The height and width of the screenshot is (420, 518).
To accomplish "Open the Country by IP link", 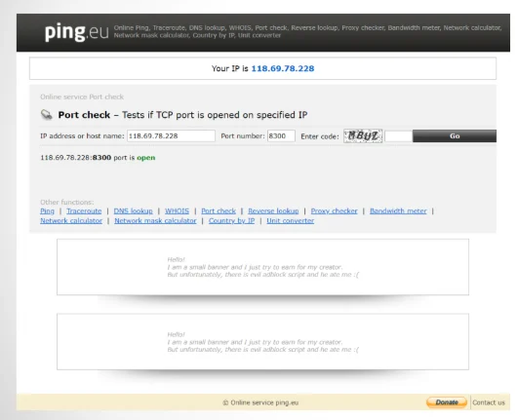I will coord(231,221).
